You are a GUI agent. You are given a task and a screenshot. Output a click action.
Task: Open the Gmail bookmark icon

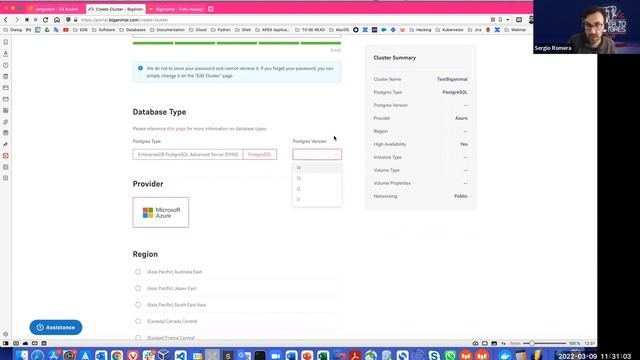28,30
